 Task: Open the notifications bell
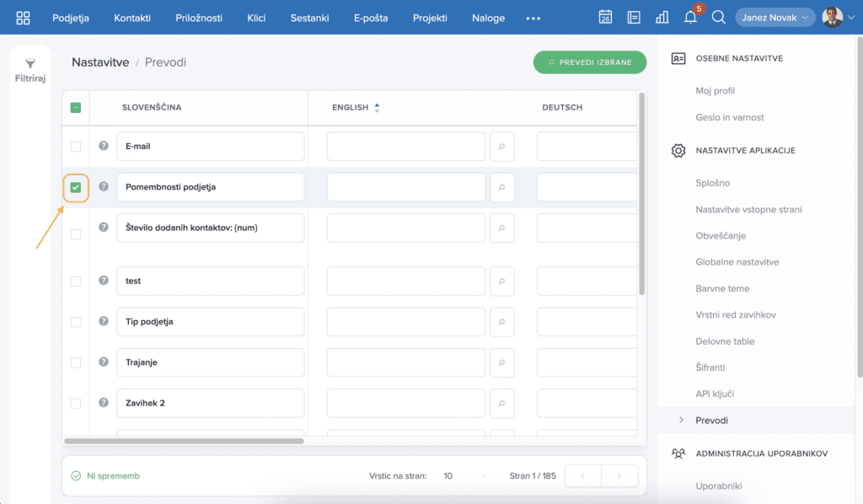point(690,18)
